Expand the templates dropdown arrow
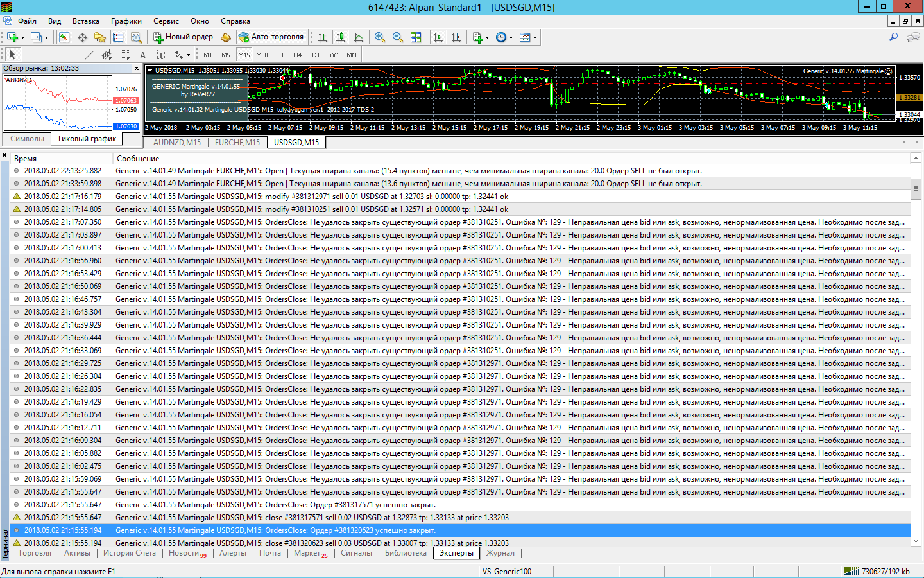Image resolution: width=924 pixels, height=578 pixels. click(535, 37)
